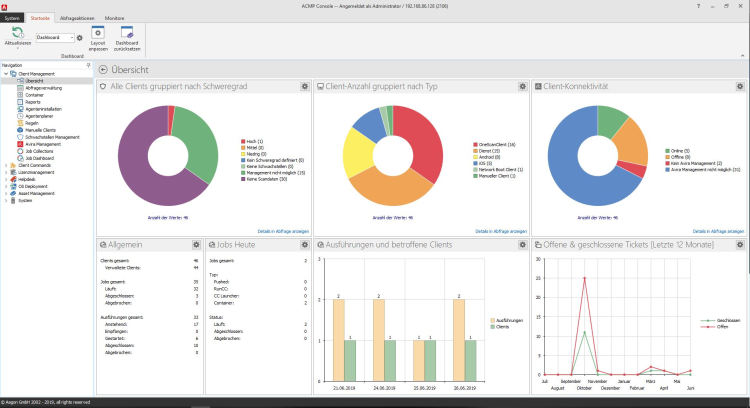750x408 pixels.
Task: Open the System menu tab
Action: [12, 18]
